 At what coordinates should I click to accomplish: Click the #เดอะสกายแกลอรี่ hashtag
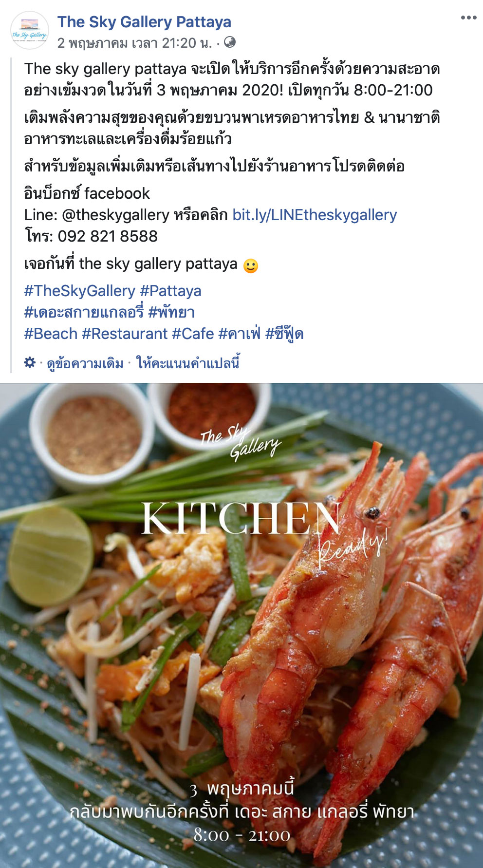coord(83,312)
